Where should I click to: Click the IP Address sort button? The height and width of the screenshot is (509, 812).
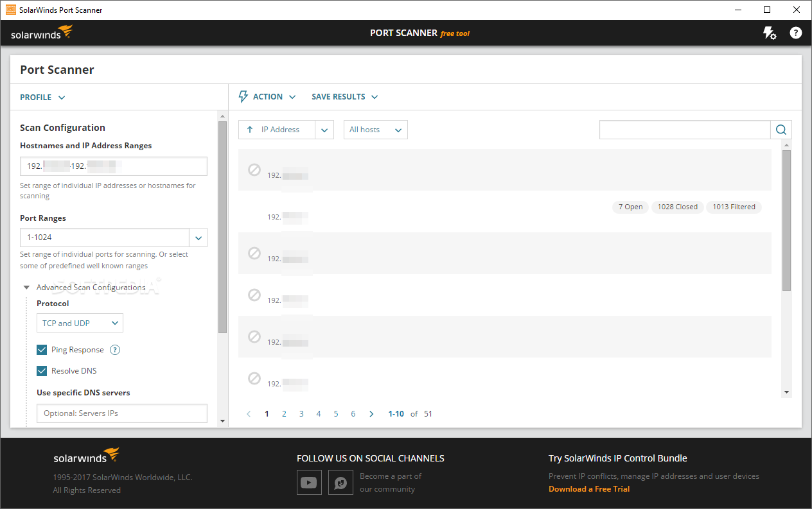pos(277,130)
